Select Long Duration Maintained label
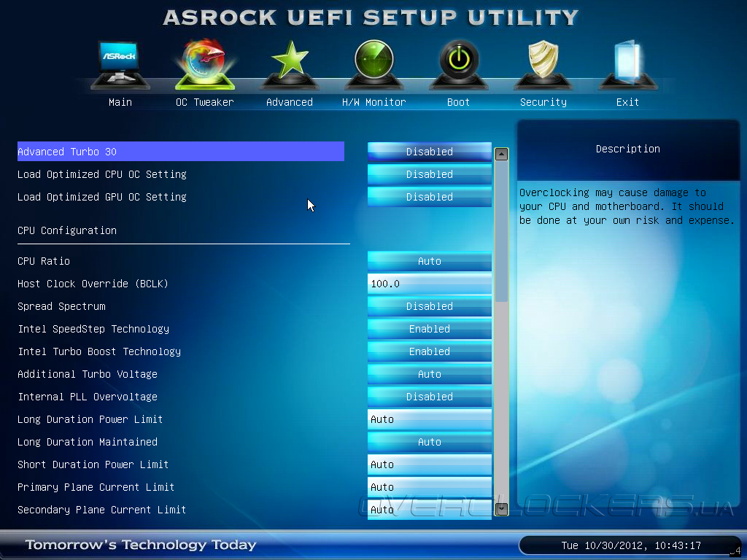747x560 pixels. coord(88,442)
